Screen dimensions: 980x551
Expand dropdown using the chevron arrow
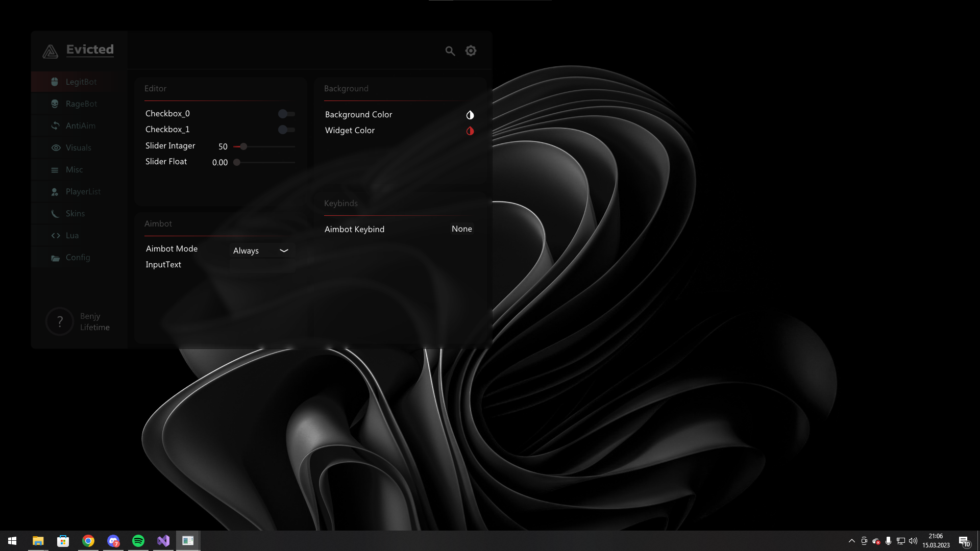[x=284, y=251]
